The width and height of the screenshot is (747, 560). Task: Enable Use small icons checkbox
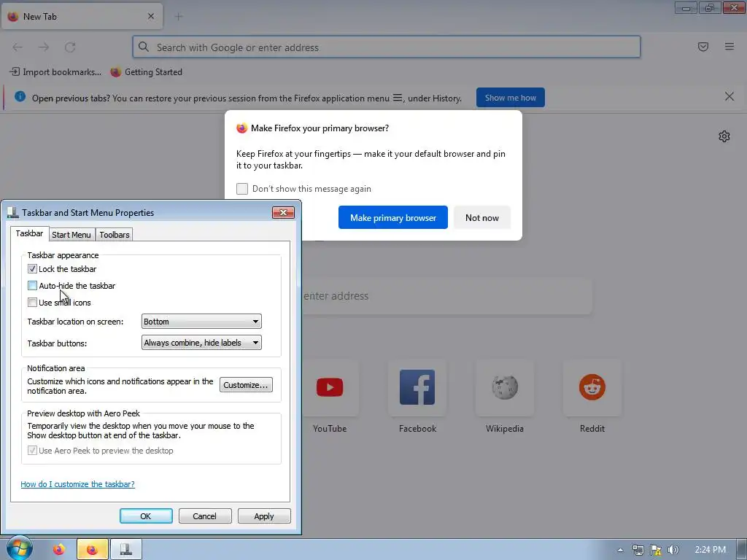32,303
